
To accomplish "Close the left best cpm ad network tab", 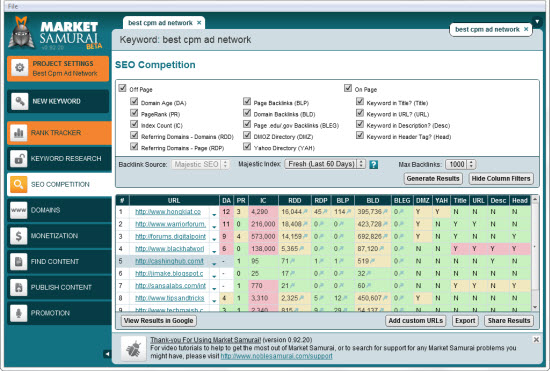I will 199,23.
